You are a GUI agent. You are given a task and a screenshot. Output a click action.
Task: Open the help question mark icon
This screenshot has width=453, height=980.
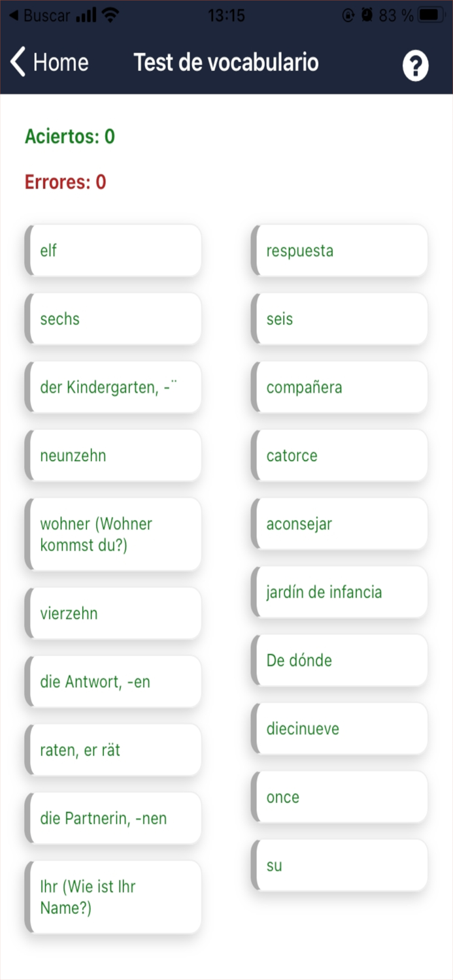click(416, 64)
